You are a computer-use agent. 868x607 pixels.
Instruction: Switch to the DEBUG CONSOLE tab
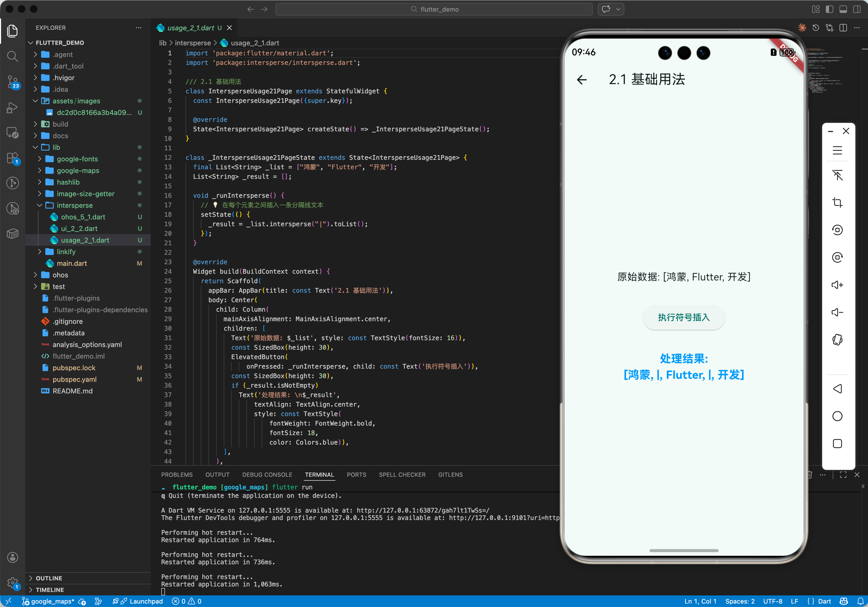click(x=267, y=475)
